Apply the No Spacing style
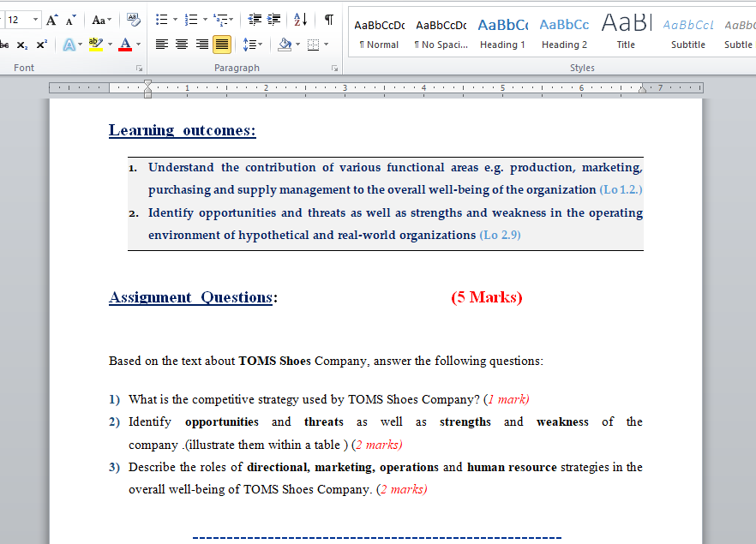Image resolution: width=756 pixels, height=544 pixels. point(441,33)
